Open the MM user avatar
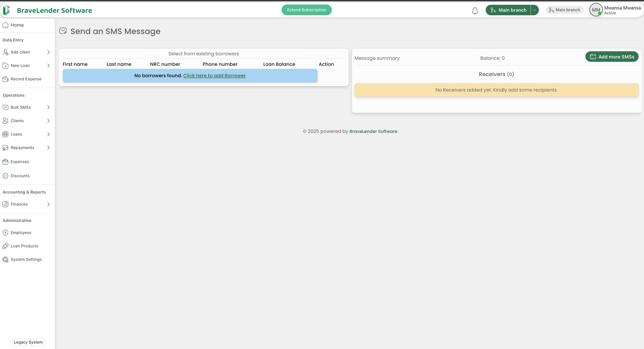 (x=596, y=10)
